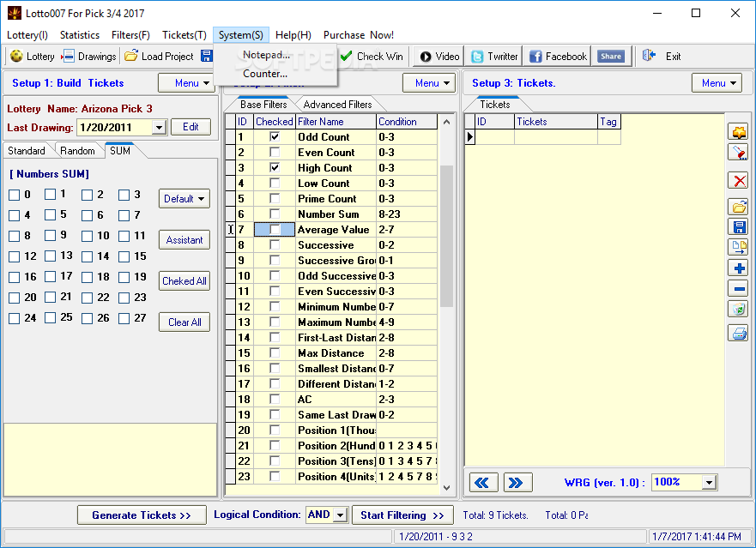Open the Tickets(T) menu
This screenshot has height=548, width=756.
(x=184, y=34)
